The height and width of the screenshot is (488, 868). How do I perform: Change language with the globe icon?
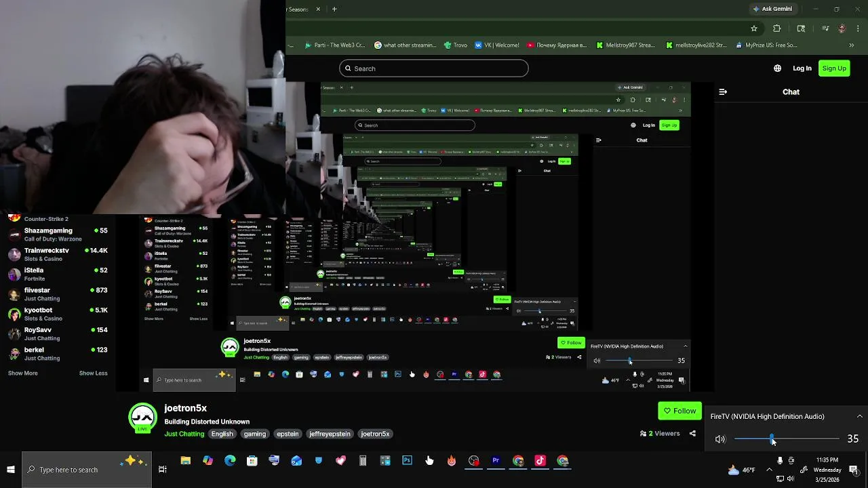point(777,68)
